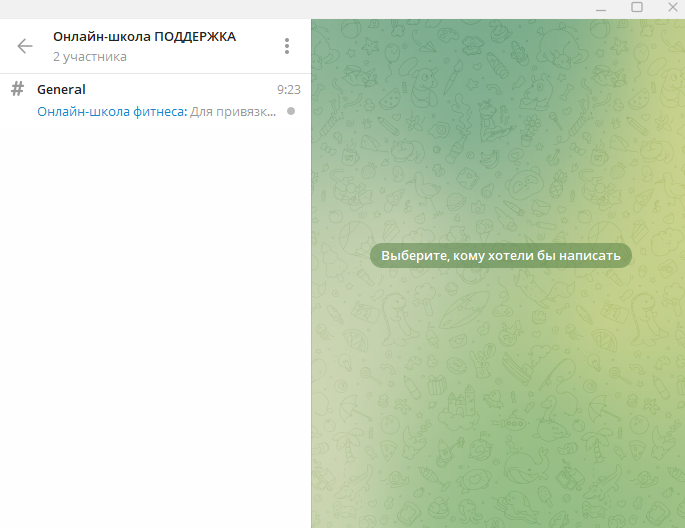Open group info via the Онлайн-школа ПОДДЕРЖКА title

[x=144, y=36]
